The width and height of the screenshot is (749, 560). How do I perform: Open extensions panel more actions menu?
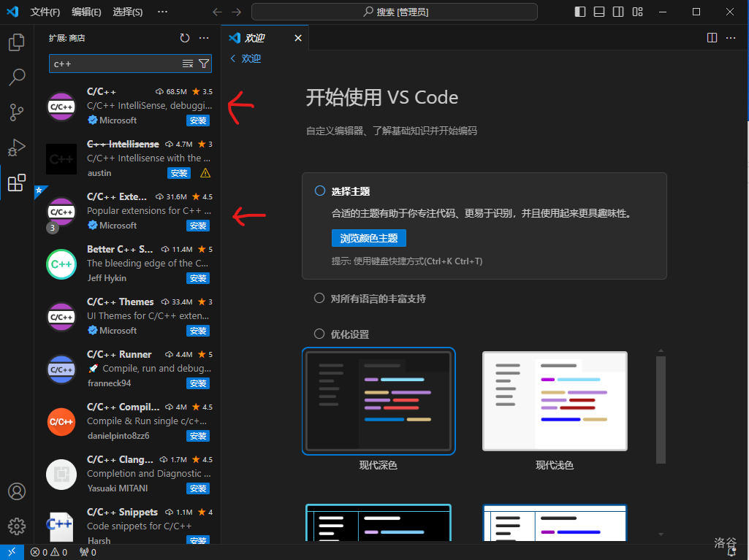[204, 38]
